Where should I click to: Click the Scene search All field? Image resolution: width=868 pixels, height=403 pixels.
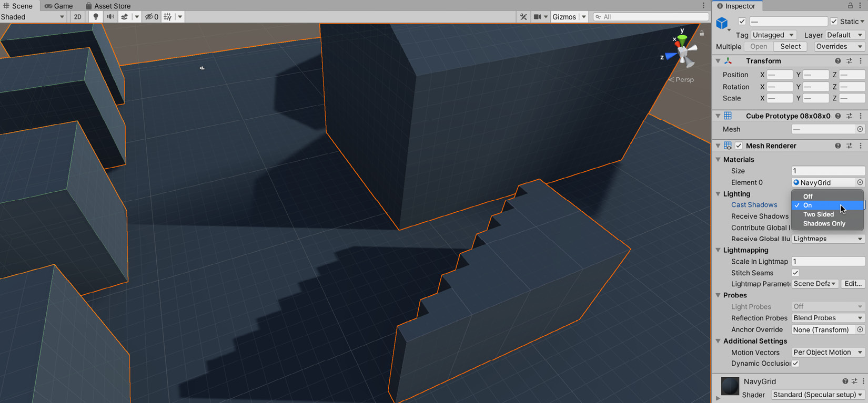(x=651, y=17)
